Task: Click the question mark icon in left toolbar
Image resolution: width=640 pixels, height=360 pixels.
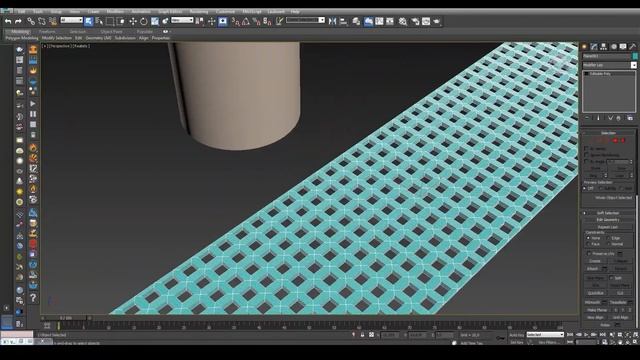Action: tap(33, 298)
